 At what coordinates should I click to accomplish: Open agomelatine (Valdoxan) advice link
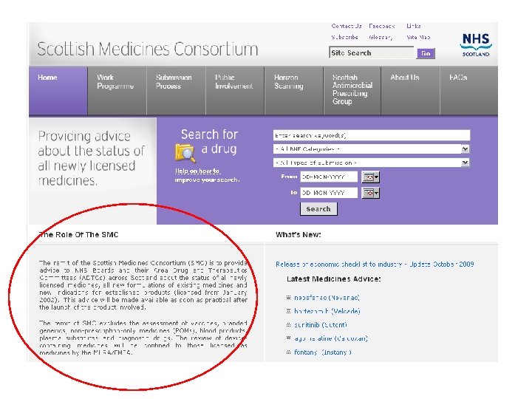pos(331,338)
